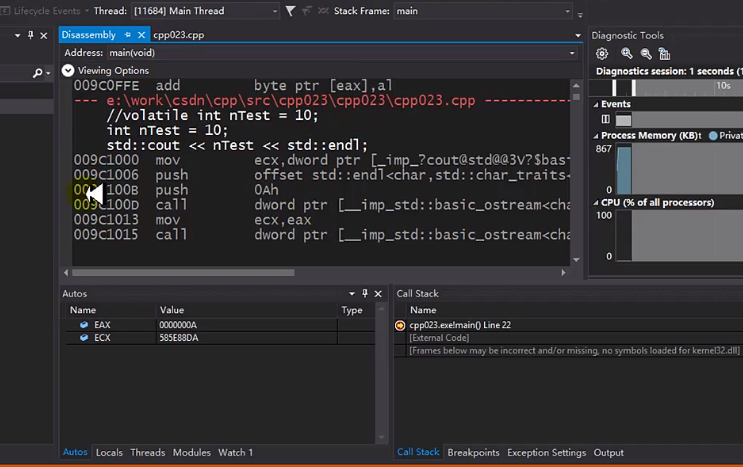Click the source line int nTest = 10;

coord(167,130)
